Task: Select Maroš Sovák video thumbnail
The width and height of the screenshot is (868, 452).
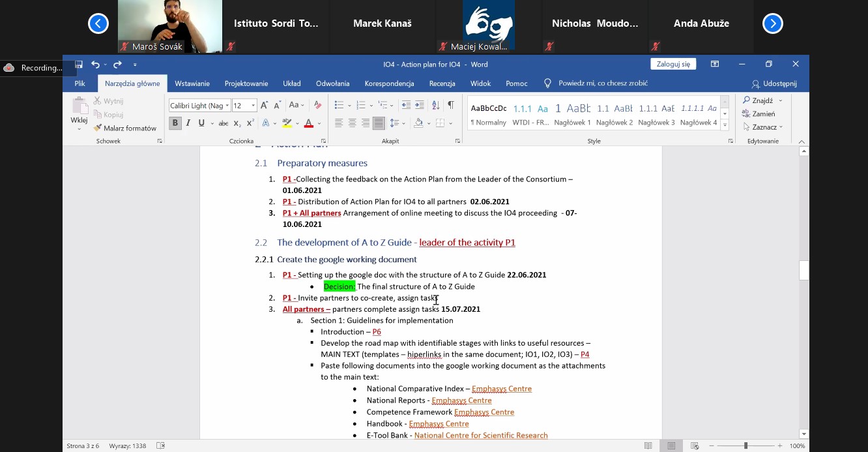Action: point(169,26)
